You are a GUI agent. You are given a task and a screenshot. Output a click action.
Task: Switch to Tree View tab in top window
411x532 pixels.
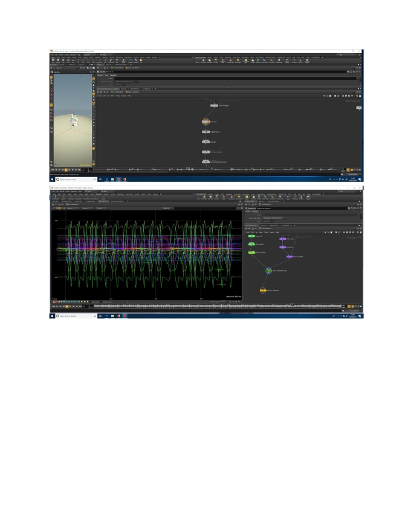[124, 88]
